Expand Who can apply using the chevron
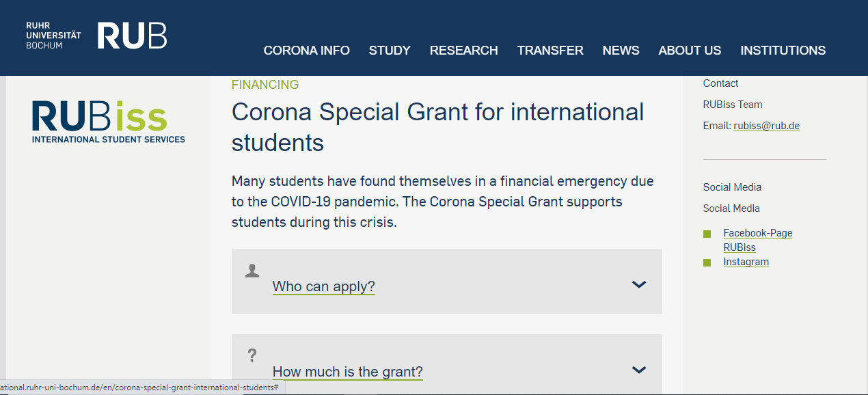Viewport: 868px width, 395px height. point(639,284)
